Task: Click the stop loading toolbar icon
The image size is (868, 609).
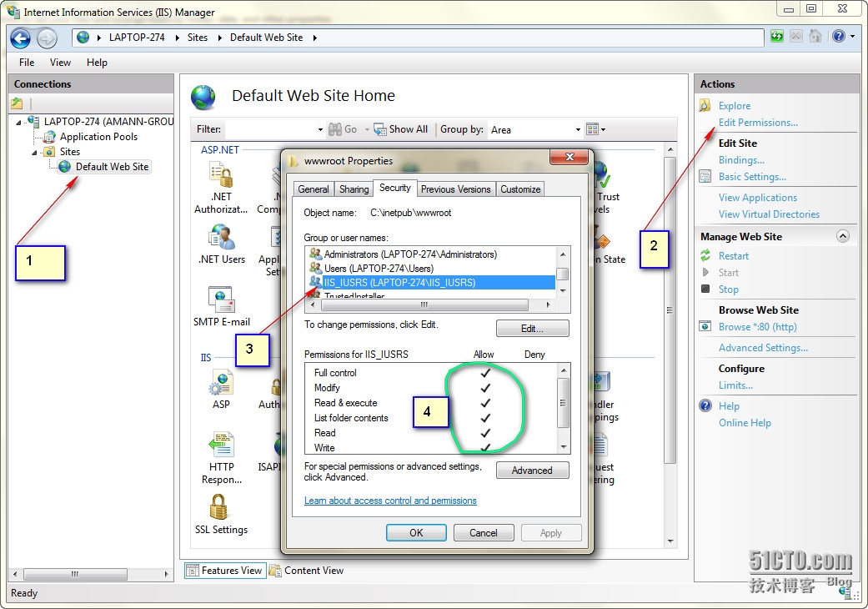Action: click(796, 37)
